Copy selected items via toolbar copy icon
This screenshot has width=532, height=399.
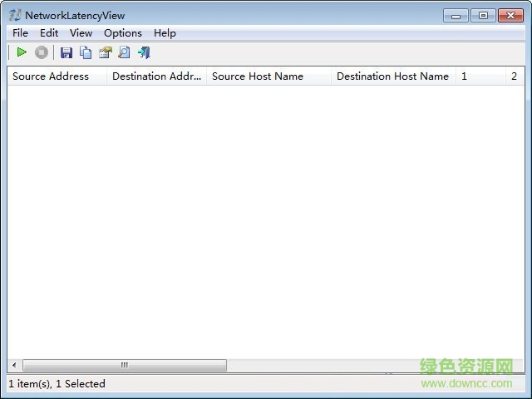(x=86, y=52)
